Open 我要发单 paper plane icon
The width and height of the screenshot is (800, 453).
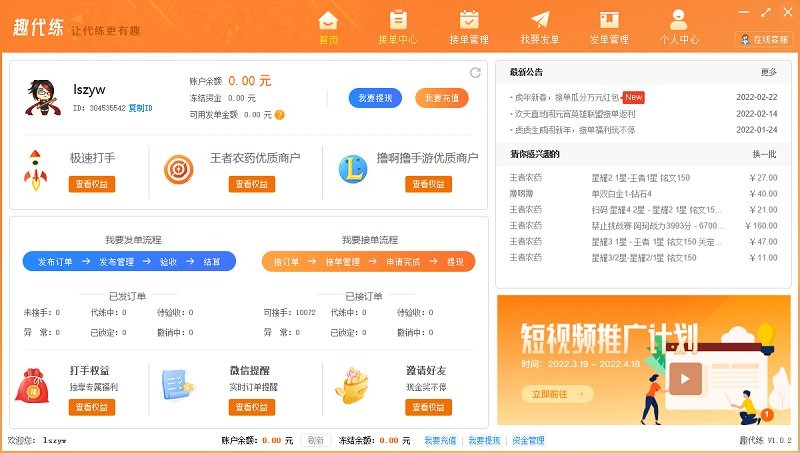[x=540, y=26]
